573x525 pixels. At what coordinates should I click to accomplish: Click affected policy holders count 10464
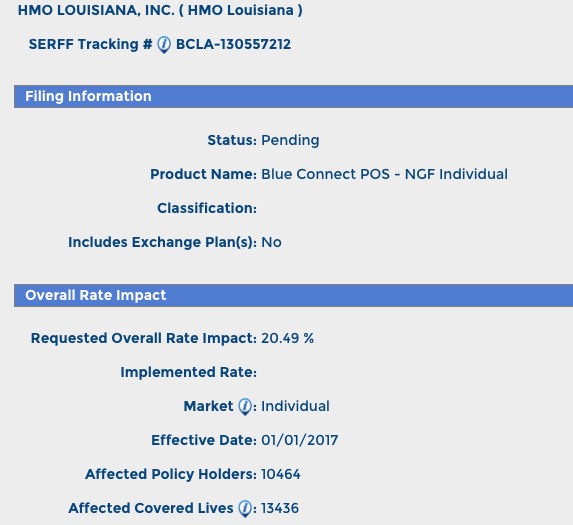pyautogui.click(x=281, y=474)
